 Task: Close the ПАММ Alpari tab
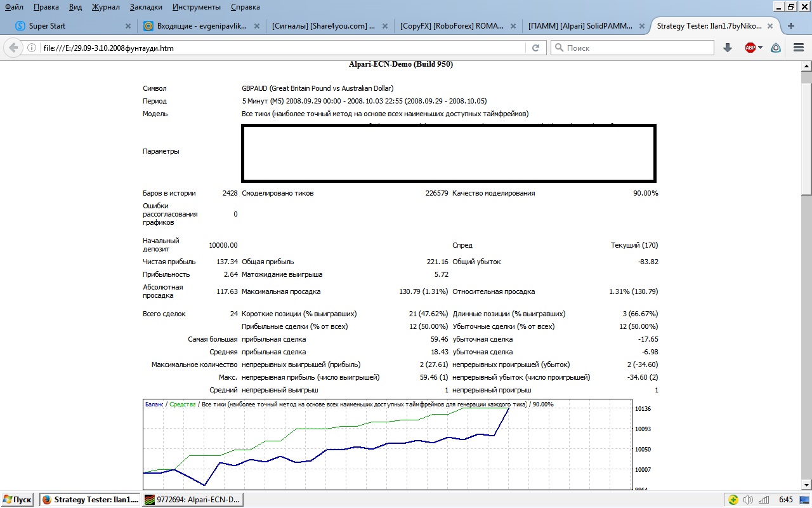click(642, 26)
